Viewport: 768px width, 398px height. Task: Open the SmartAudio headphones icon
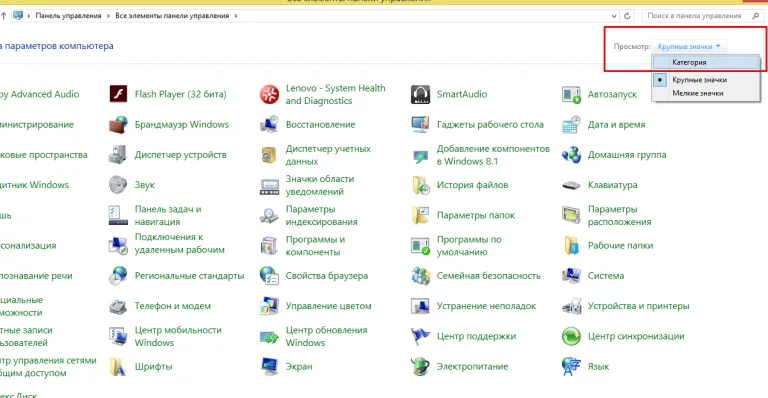click(420, 94)
